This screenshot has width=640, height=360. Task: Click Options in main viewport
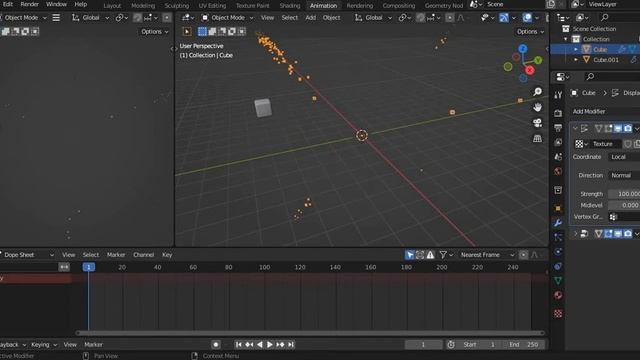click(530, 31)
